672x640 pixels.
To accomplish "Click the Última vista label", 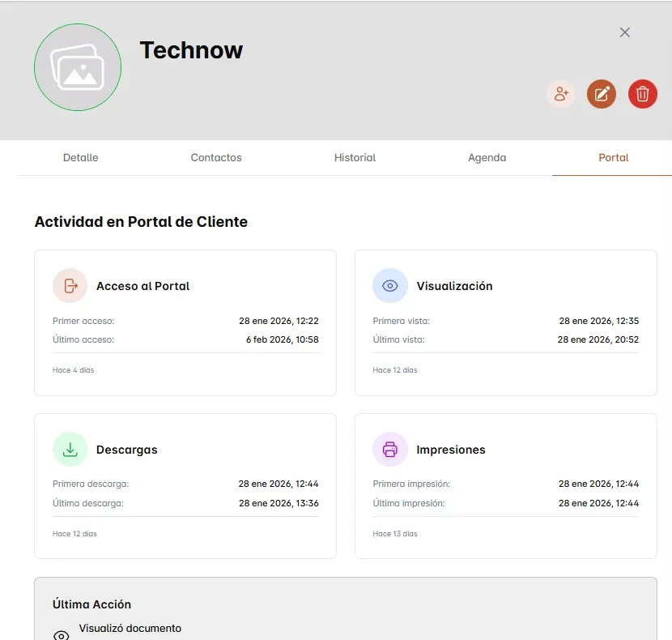I will (398, 339).
